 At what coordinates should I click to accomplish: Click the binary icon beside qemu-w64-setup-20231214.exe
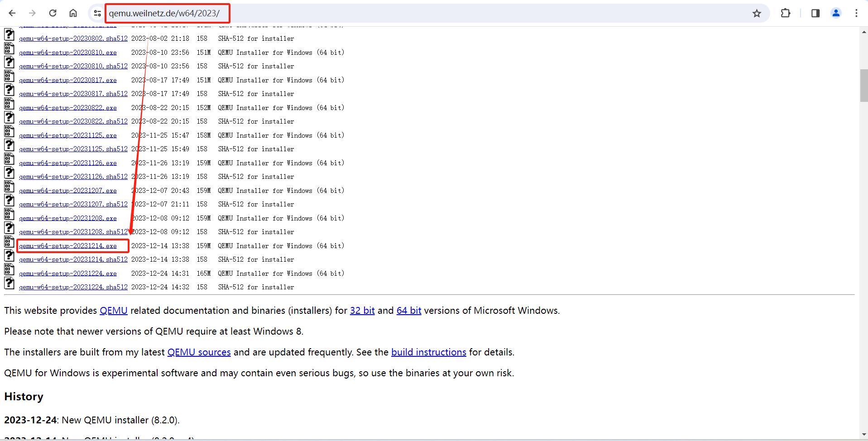tap(9, 242)
